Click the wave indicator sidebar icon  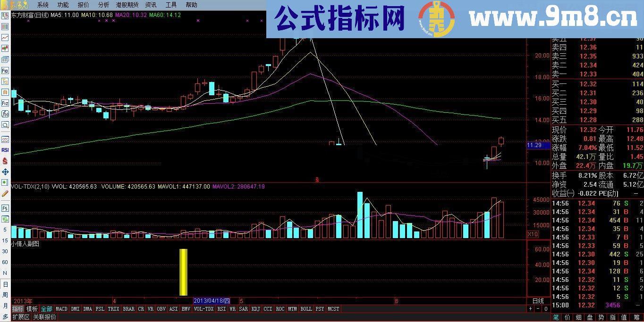[5, 139]
